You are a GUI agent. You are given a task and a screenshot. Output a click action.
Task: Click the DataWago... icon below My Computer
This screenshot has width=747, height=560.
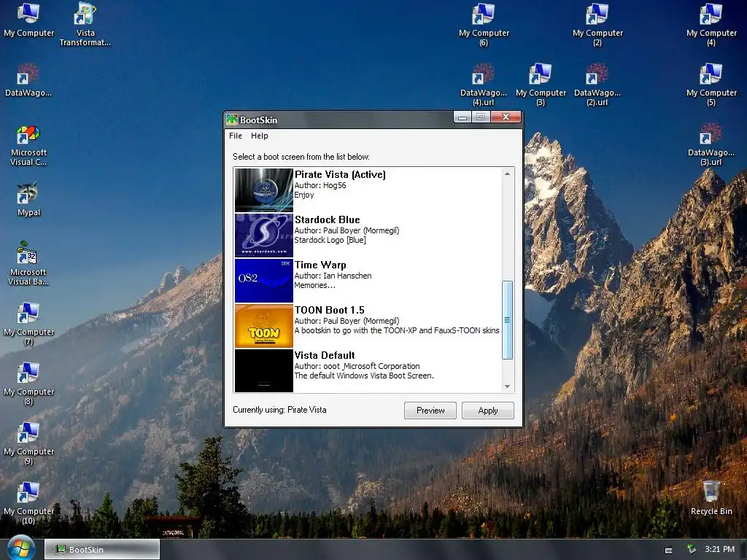pyautogui.click(x=28, y=80)
